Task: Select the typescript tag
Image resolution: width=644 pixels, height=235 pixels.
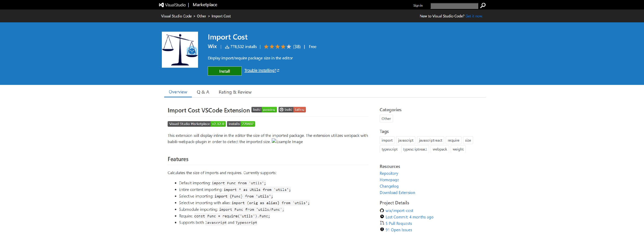Action: pyautogui.click(x=389, y=149)
